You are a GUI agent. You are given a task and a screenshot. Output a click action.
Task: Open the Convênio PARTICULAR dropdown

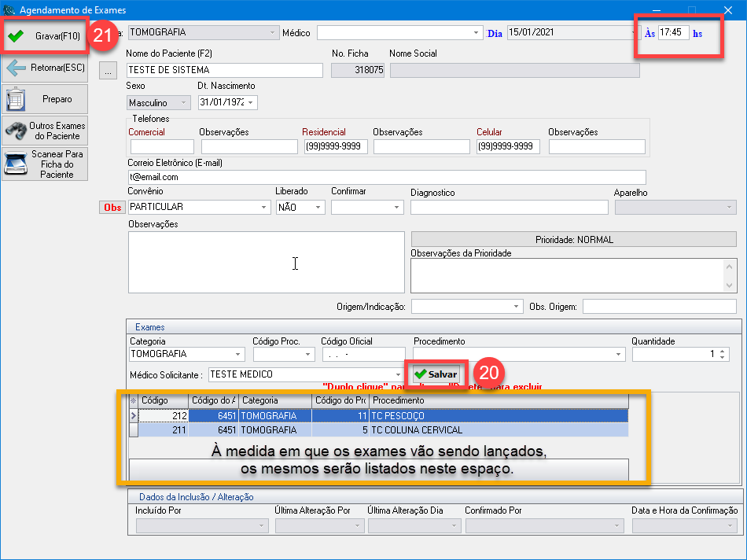pos(263,208)
